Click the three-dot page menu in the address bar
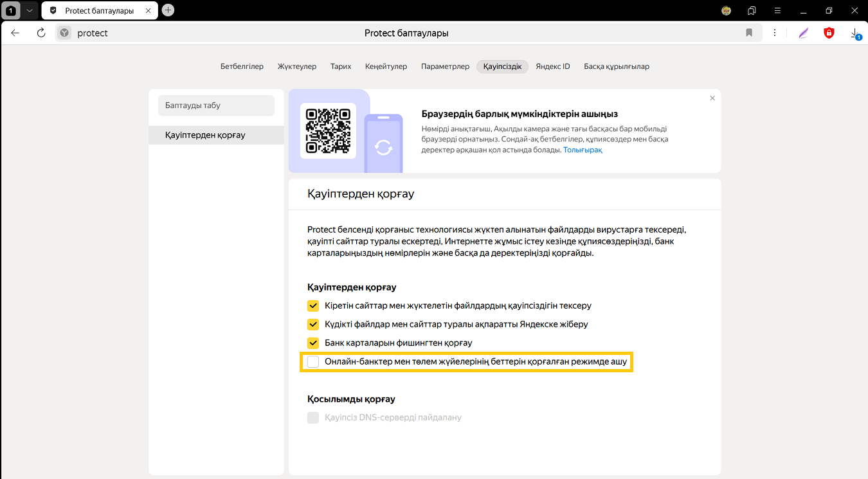The image size is (868, 479). pyautogui.click(x=775, y=33)
